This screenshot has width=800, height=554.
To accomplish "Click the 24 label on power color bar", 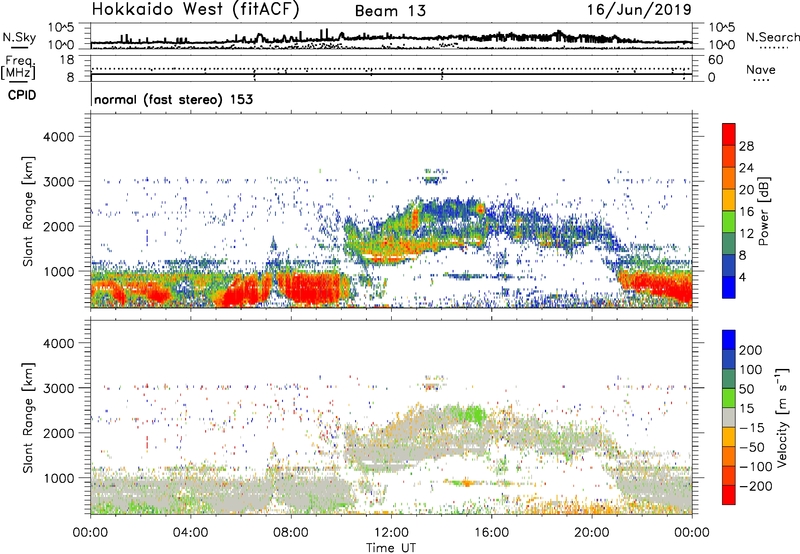I will click(746, 168).
